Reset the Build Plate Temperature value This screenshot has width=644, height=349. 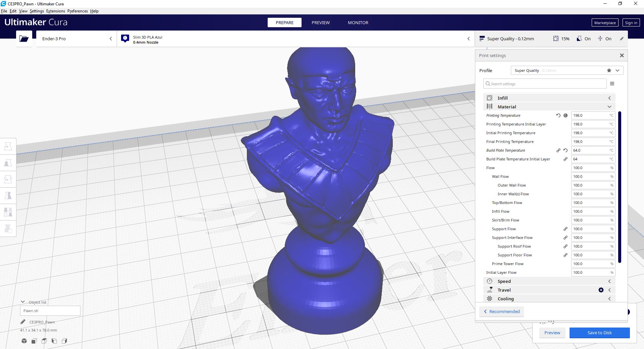566,150
